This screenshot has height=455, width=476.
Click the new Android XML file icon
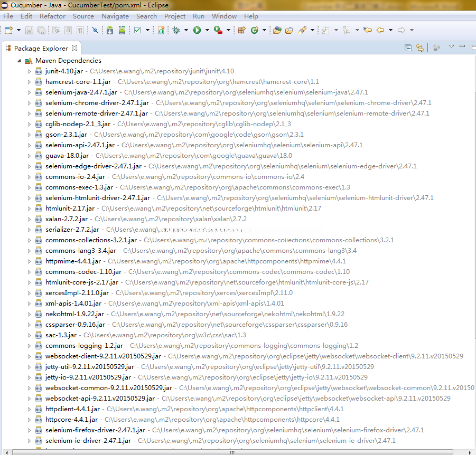click(162, 30)
